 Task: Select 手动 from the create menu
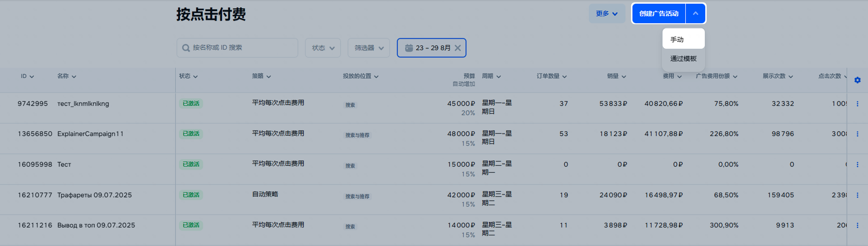pyautogui.click(x=683, y=39)
